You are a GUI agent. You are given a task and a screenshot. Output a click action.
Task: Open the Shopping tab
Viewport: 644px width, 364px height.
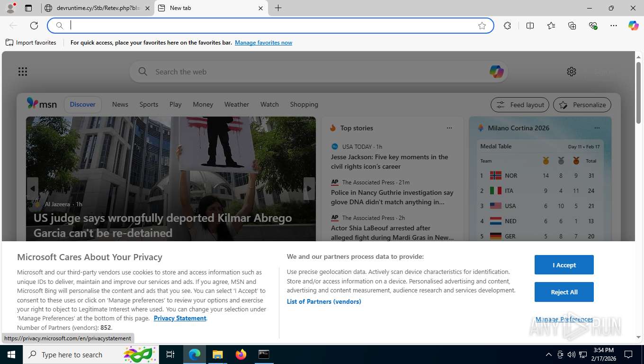(304, 104)
